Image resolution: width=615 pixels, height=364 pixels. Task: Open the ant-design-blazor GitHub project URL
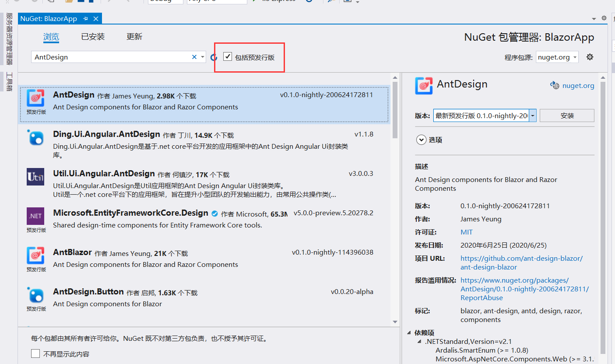coord(521,263)
